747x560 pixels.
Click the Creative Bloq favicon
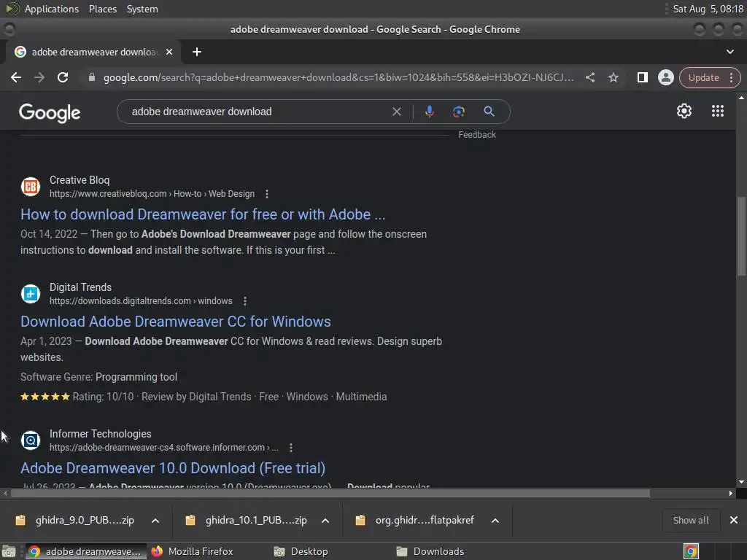31,187
